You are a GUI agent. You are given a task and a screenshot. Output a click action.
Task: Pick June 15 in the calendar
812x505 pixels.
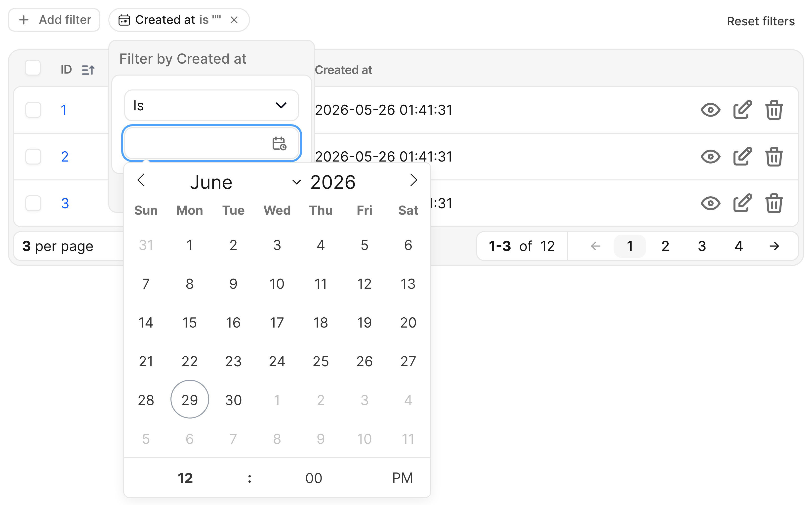point(190,322)
